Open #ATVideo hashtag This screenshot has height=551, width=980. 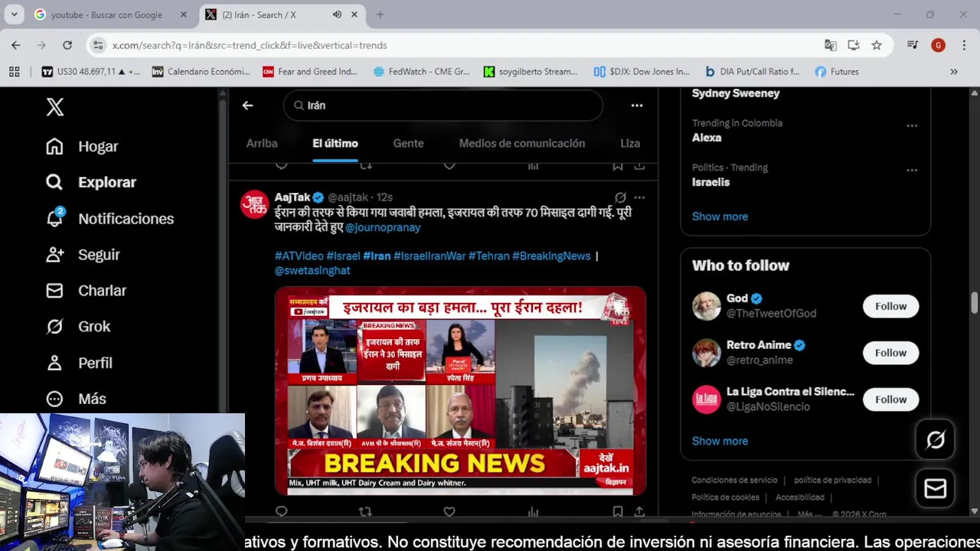point(299,256)
